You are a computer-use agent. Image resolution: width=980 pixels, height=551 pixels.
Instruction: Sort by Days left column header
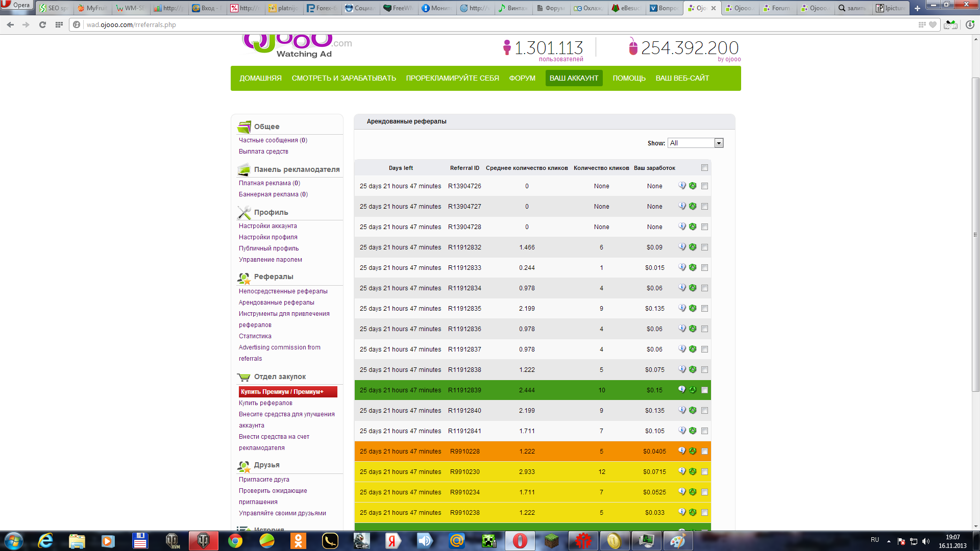coord(401,168)
